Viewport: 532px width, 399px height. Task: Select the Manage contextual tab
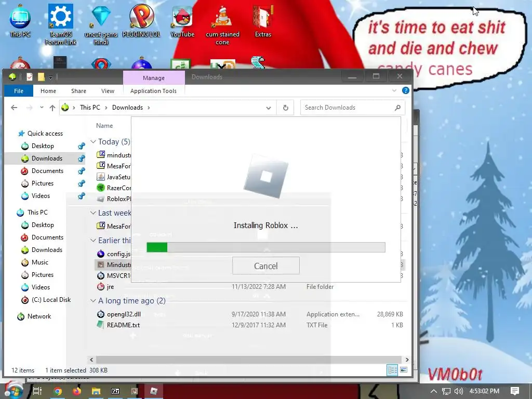(x=154, y=78)
